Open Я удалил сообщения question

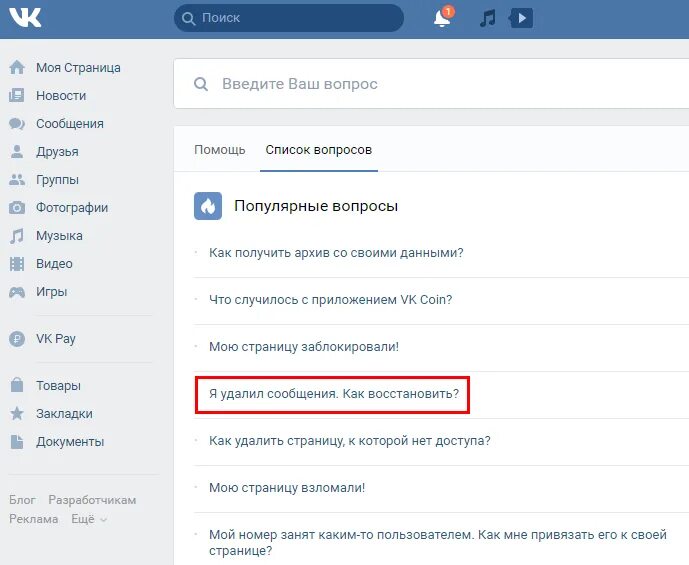tap(334, 394)
